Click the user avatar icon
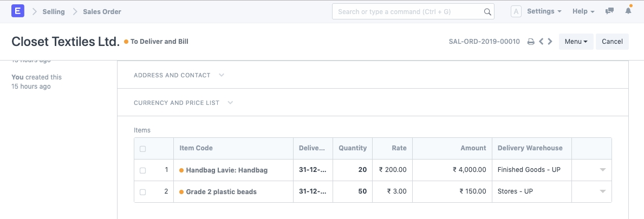 [516, 11]
